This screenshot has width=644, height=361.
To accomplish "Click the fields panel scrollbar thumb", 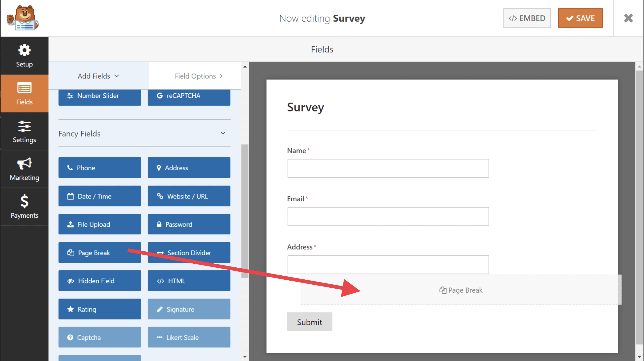I will pyautogui.click(x=245, y=211).
